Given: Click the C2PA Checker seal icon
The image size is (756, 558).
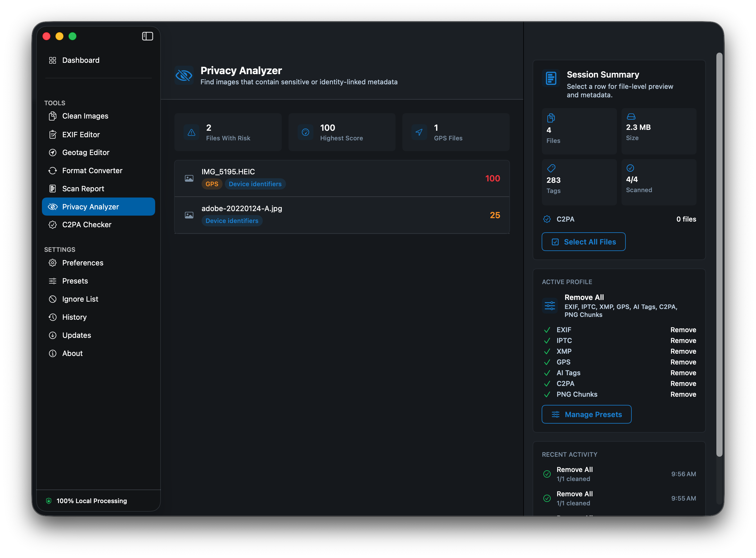Looking at the screenshot, I should [52, 225].
